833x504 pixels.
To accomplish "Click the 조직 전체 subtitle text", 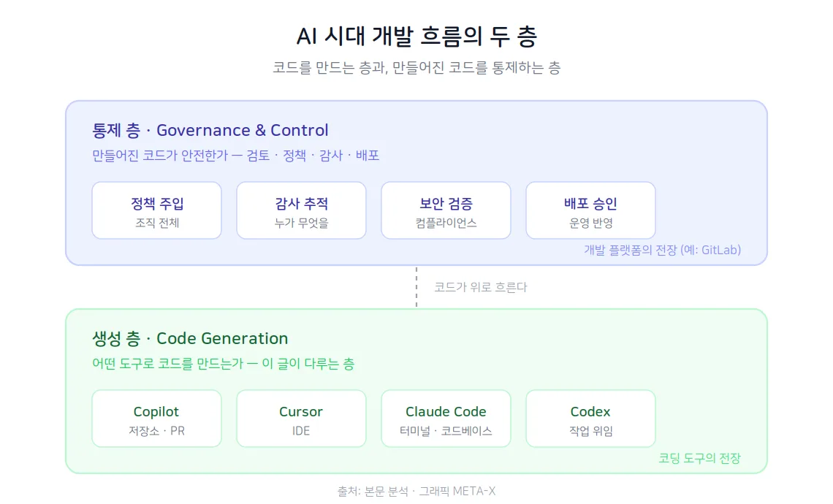I will pos(156,223).
